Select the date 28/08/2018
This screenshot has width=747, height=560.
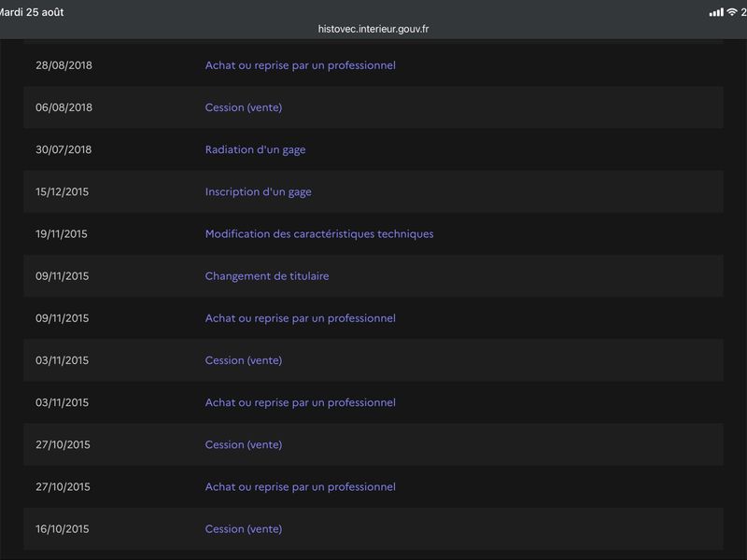(63, 65)
